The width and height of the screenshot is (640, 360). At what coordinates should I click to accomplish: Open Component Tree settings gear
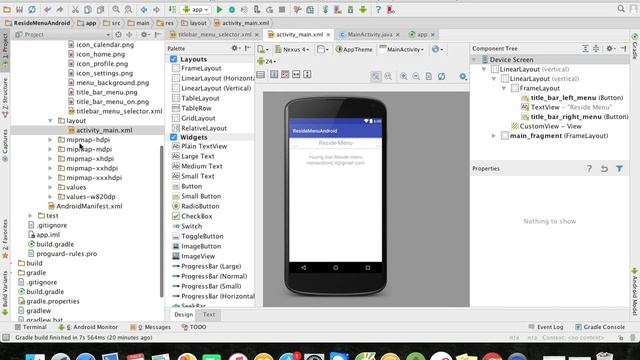(610, 49)
